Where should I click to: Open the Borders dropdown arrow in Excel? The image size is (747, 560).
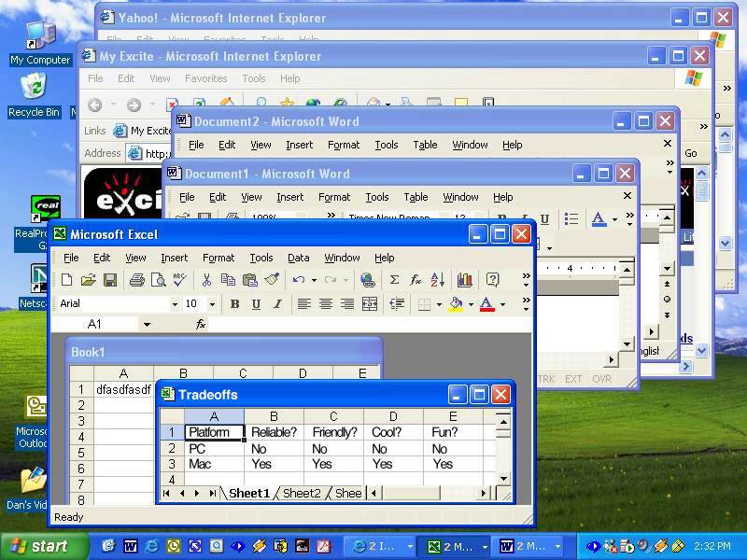click(x=439, y=304)
